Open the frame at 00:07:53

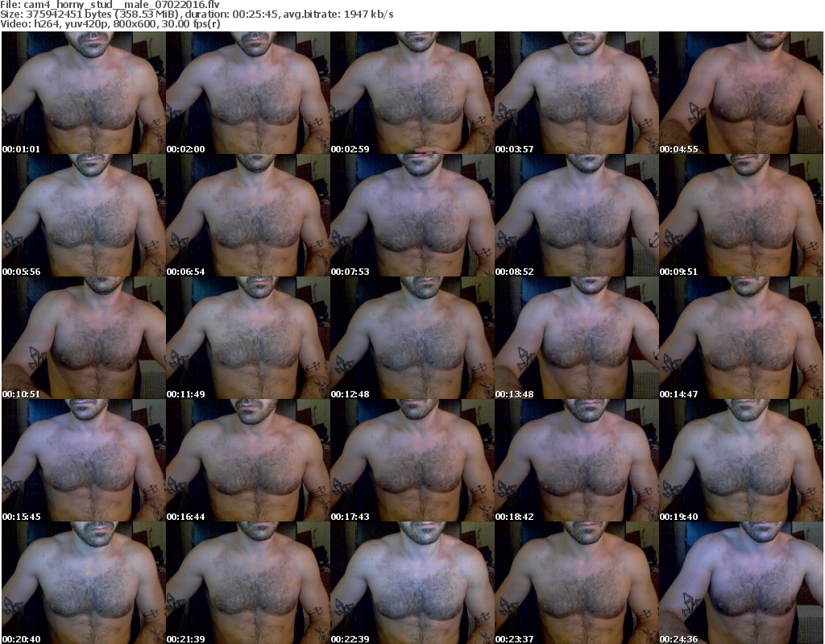point(412,215)
